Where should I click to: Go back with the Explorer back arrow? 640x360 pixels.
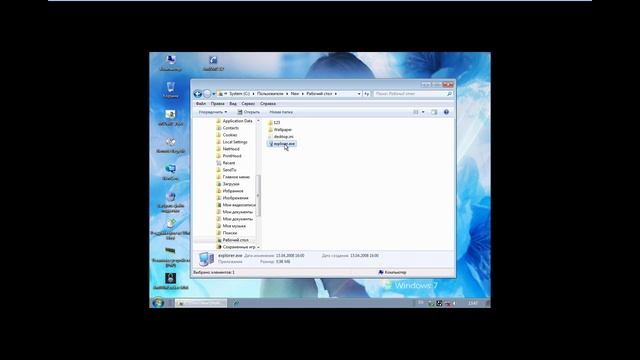pos(198,94)
